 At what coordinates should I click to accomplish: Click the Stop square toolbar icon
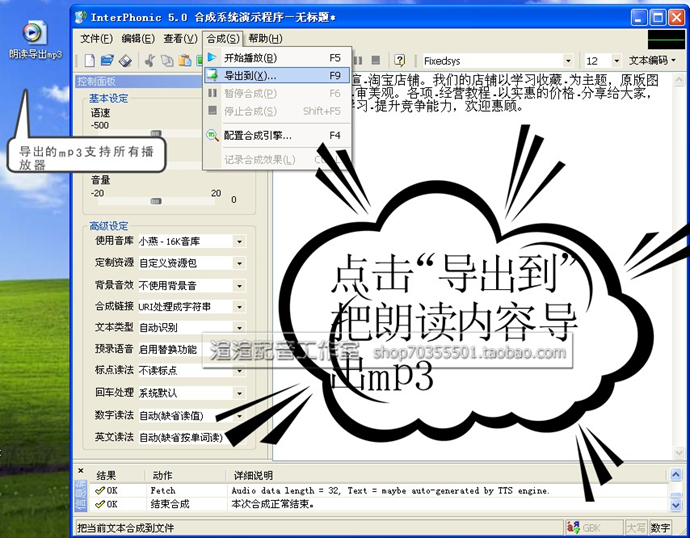click(376, 60)
